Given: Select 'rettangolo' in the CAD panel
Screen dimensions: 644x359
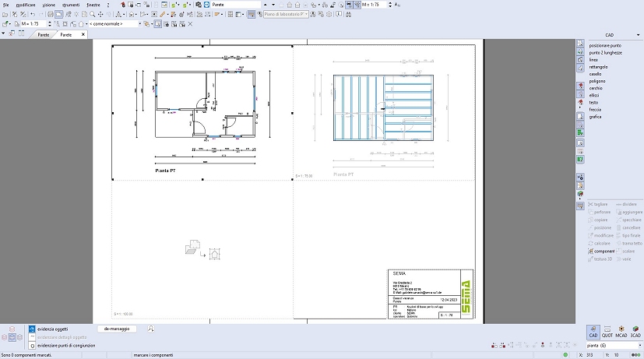Looking at the screenshot, I should click(x=600, y=67).
